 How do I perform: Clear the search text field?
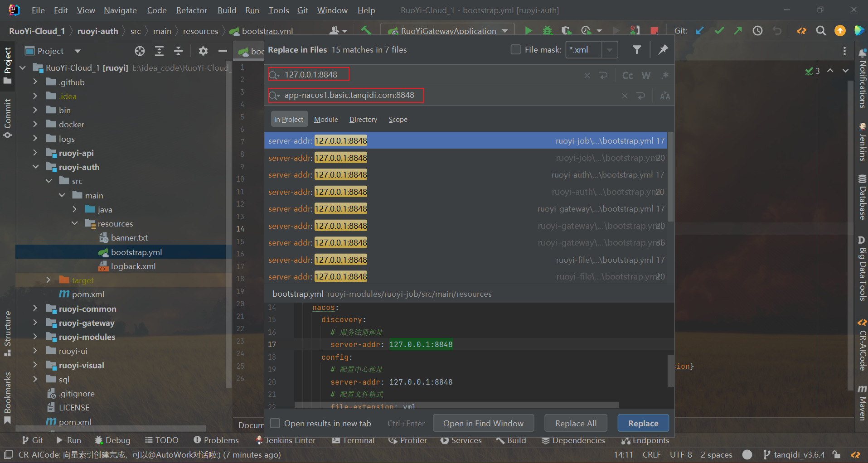click(x=587, y=75)
